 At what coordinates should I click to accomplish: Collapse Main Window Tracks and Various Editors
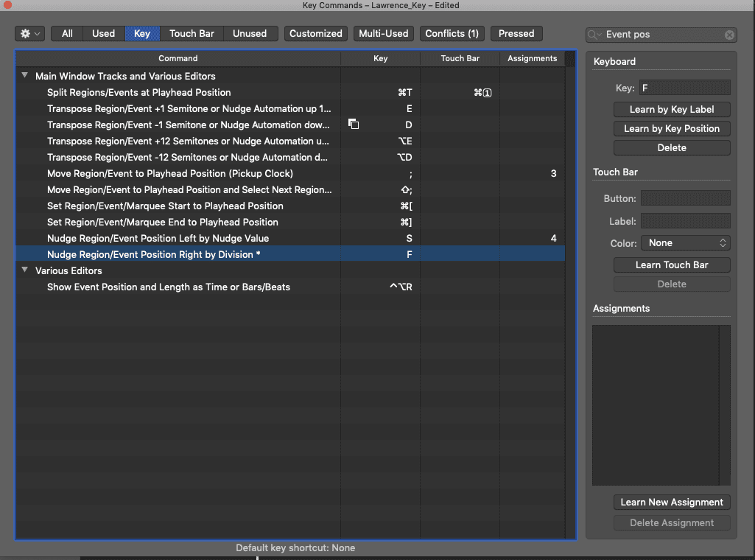pos(24,76)
